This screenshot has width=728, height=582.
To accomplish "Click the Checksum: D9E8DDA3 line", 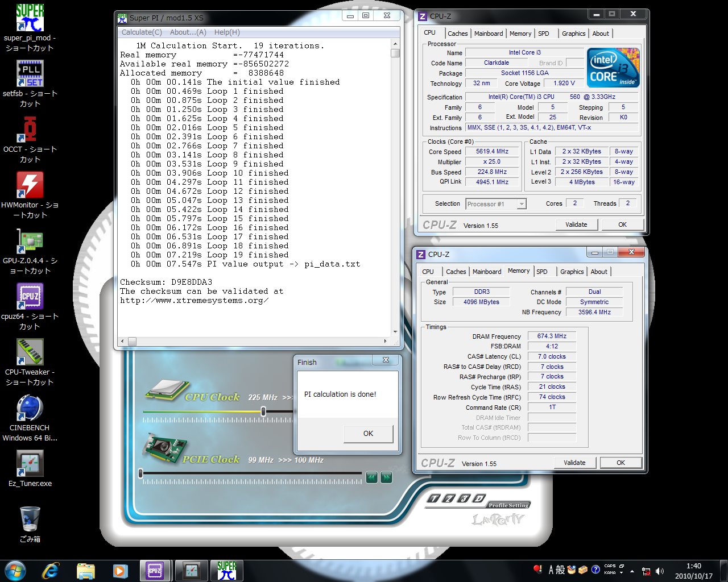I will pyautogui.click(x=166, y=282).
